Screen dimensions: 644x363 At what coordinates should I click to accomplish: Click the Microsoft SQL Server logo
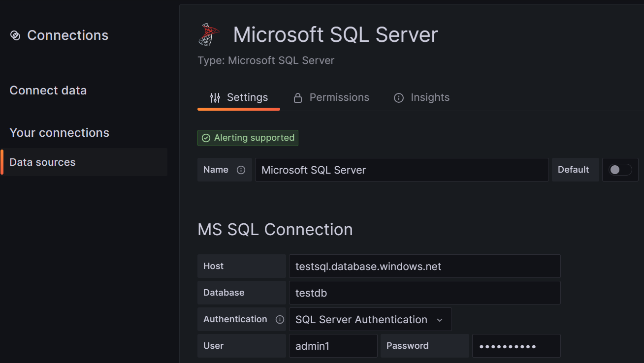point(208,35)
